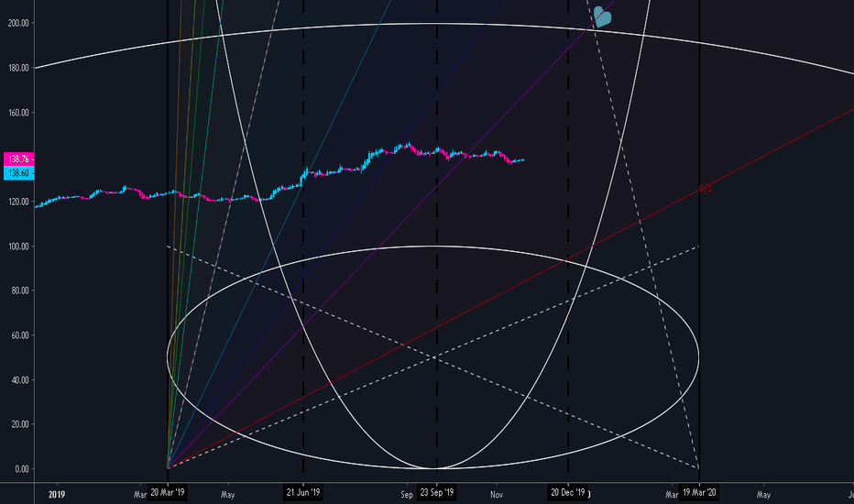
Task: Click the 120.00 price axis value
Action: point(18,202)
